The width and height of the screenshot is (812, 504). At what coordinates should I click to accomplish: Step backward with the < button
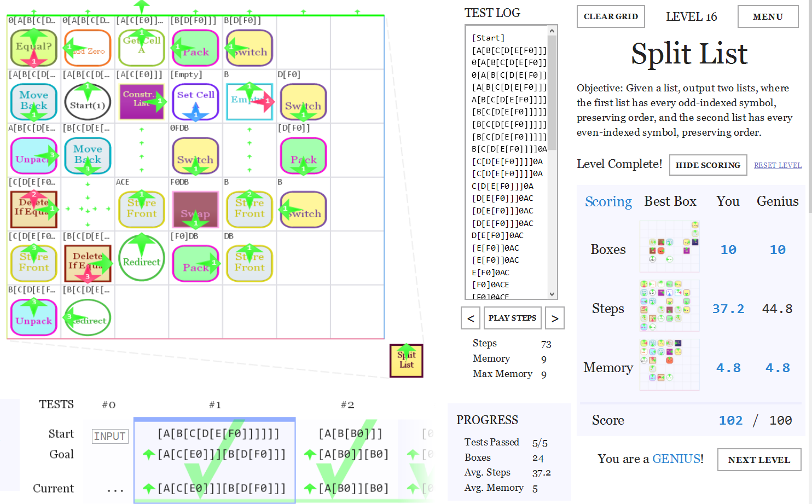click(x=471, y=318)
